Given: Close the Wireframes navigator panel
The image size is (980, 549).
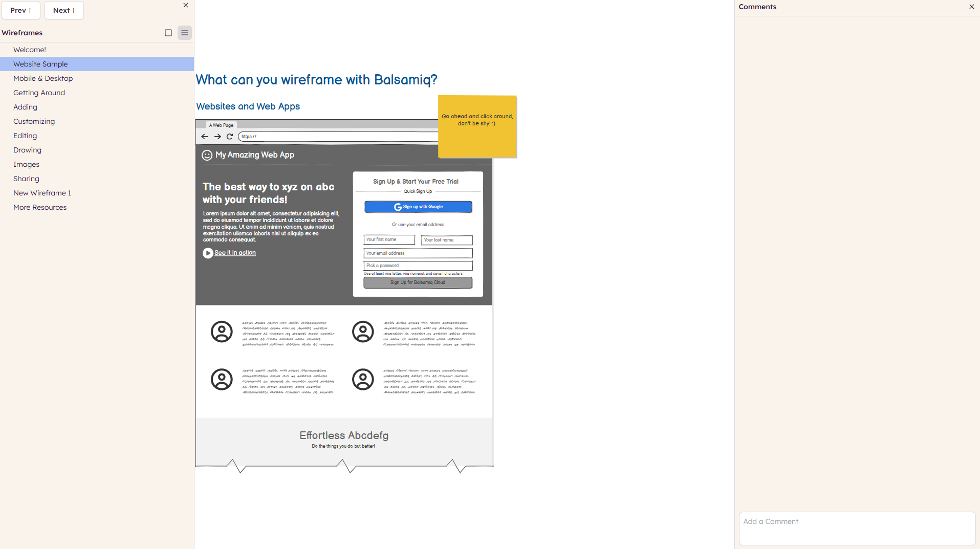Looking at the screenshot, I should pyautogui.click(x=186, y=5).
